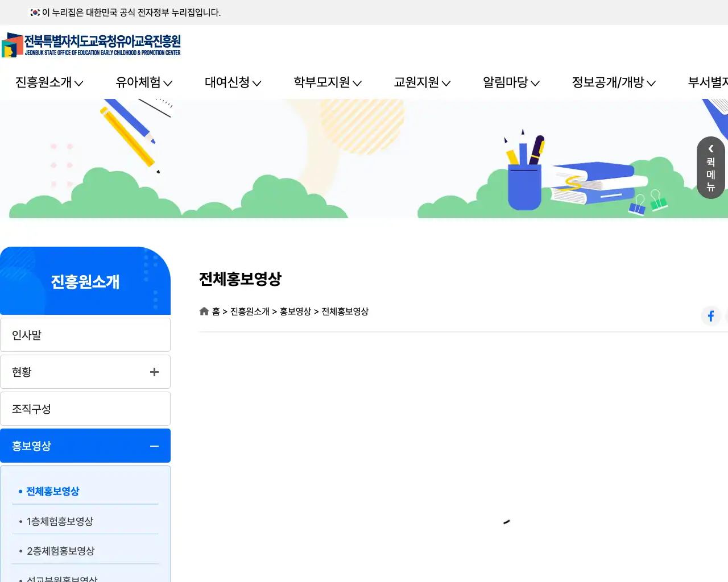Viewport: 728px width, 582px height.
Task: Select 2층체험홍보영상 in the sidebar
Action: [60, 550]
